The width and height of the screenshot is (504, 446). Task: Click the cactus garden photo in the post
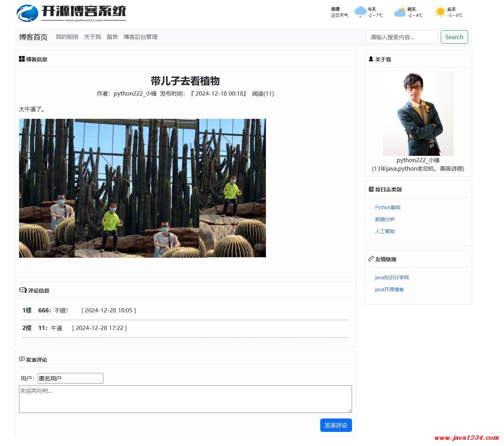[x=142, y=188]
